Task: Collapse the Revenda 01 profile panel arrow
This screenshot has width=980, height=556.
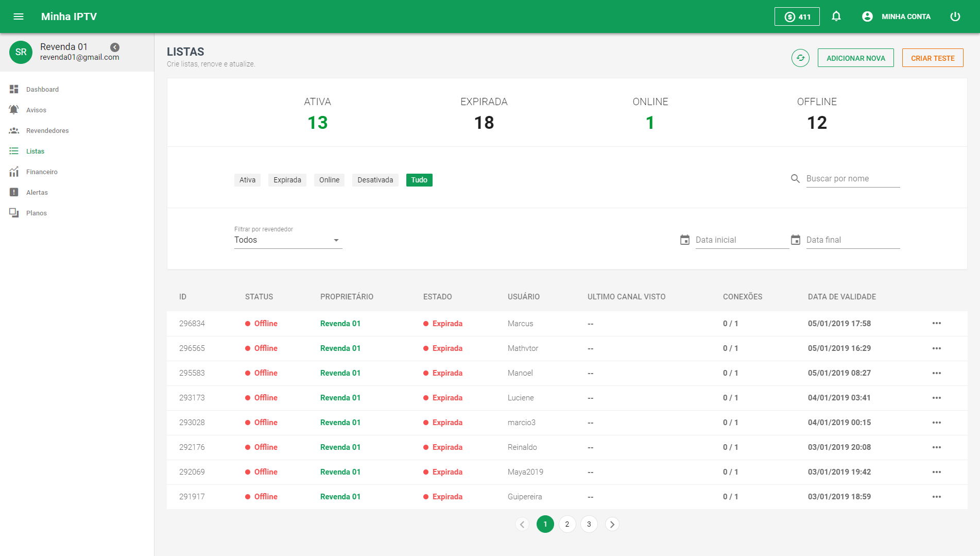Action: point(115,47)
